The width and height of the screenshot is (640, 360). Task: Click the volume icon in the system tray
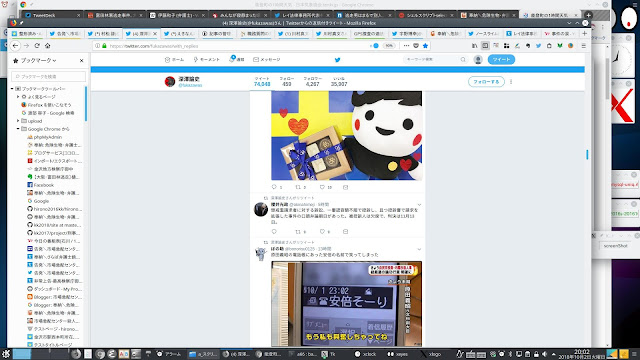544,354
